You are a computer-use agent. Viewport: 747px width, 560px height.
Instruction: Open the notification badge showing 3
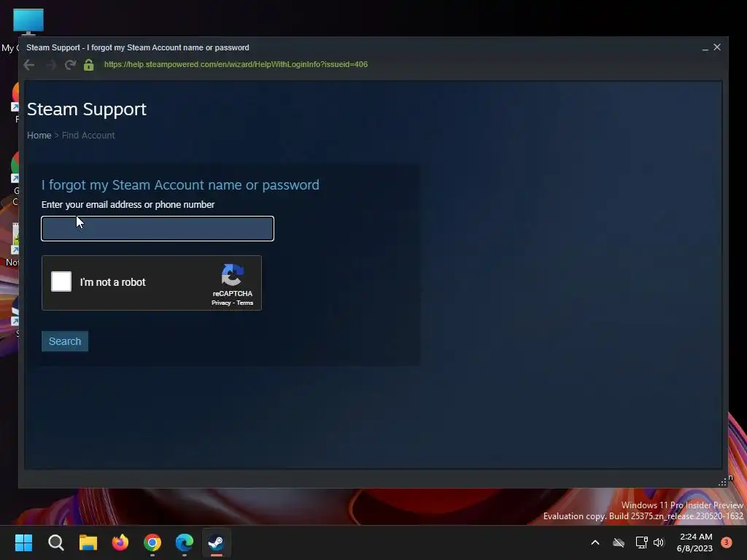727,542
